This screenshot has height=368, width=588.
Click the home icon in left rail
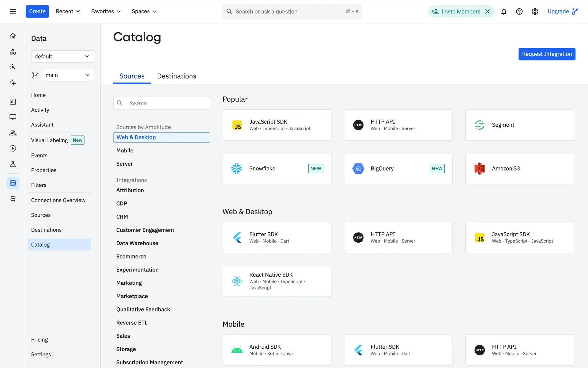[13, 36]
